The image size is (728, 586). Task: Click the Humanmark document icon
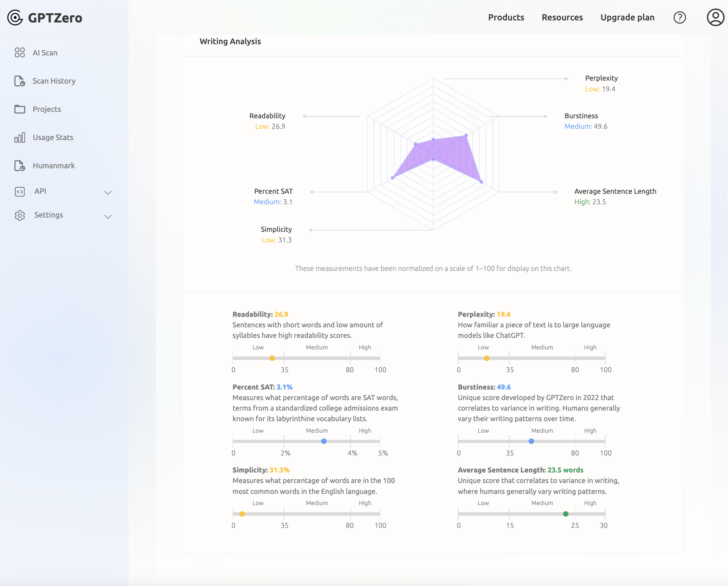click(x=20, y=166)
